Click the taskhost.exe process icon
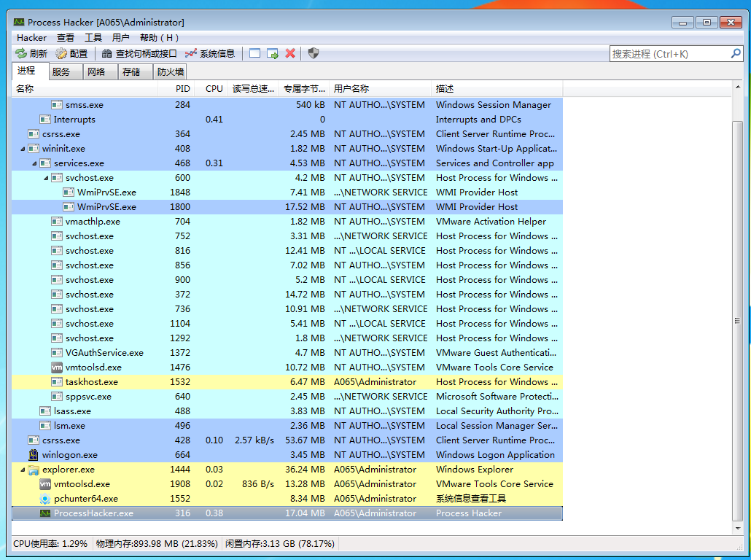751x560 pixels. [x=57, y=382]
